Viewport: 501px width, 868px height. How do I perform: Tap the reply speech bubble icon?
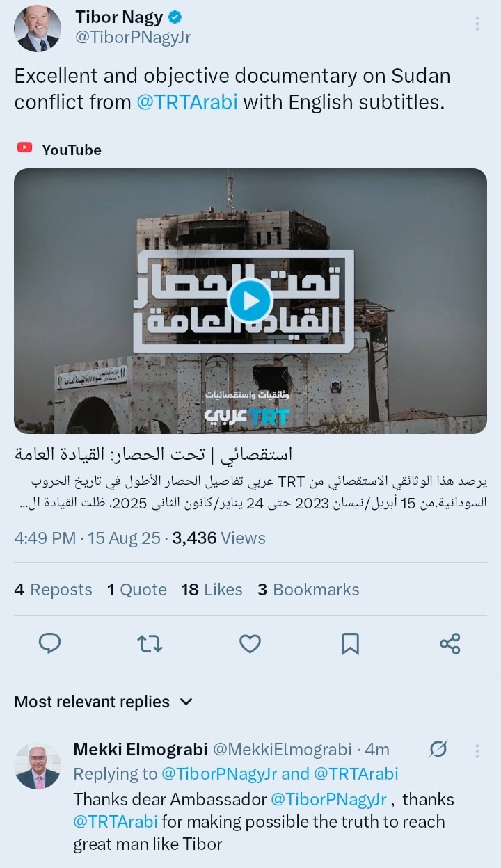49,643
